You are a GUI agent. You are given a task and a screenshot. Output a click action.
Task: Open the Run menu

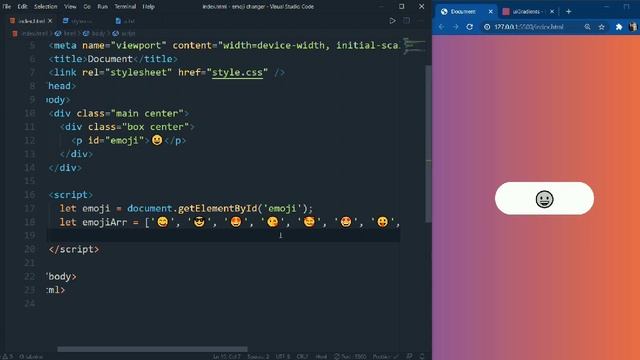pos(102,7)
